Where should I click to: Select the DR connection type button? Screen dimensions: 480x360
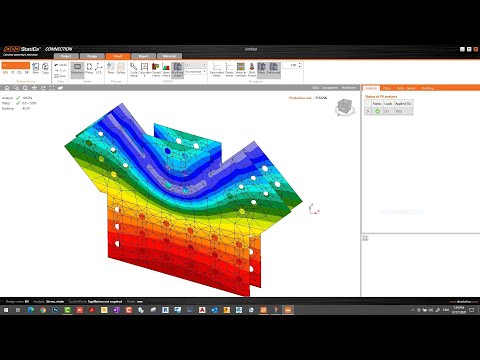27,72
